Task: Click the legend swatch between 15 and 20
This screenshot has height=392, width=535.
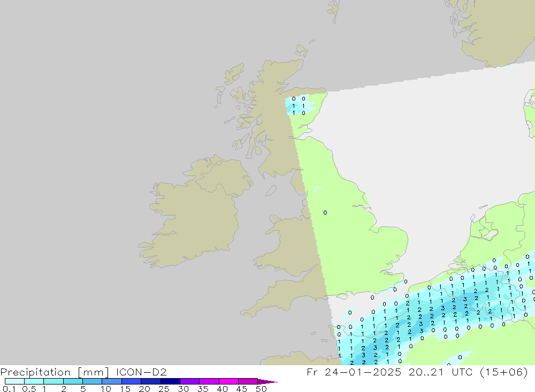Action: coord(132,381)
